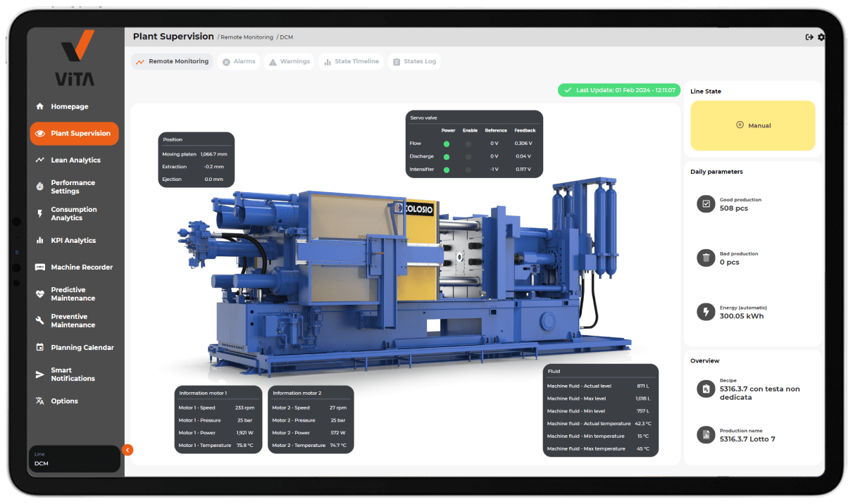Click Motor 1 Temperature value 75.8 °C
The image size is (853, 504).
[x=244, y=446]
